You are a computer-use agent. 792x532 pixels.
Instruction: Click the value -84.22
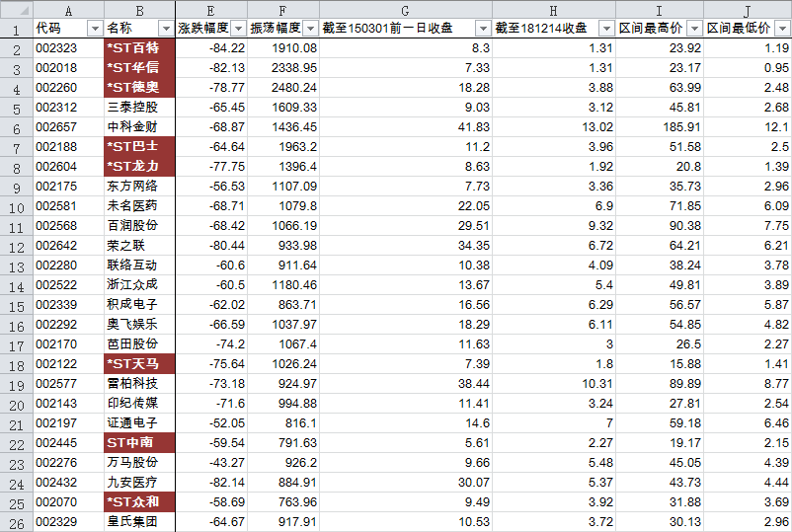pyautogui.click(x=227, y=48)
